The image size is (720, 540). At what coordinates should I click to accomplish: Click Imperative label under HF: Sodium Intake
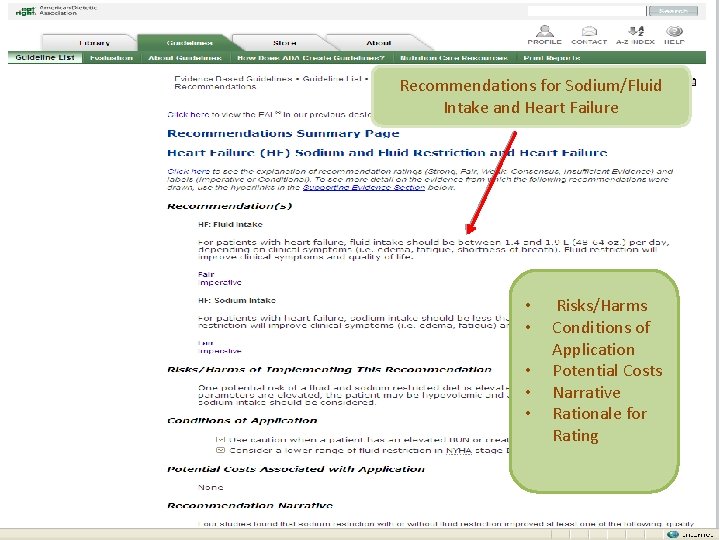220,351
